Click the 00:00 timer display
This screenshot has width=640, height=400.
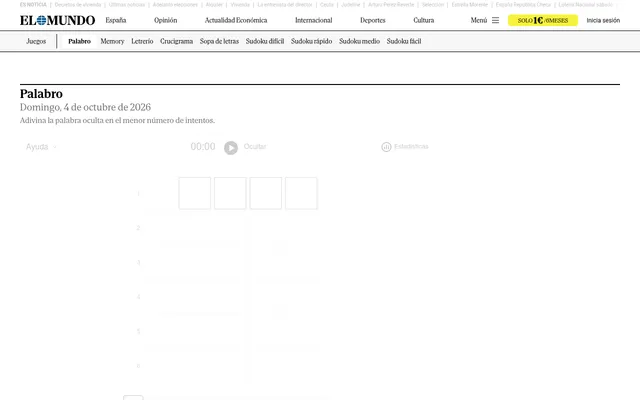tap(203, 147)
